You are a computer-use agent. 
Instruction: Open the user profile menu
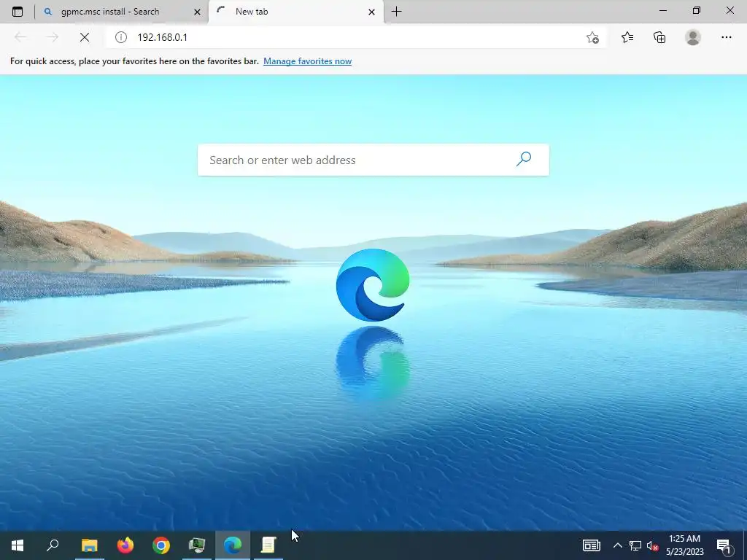[x=693, y=37]
